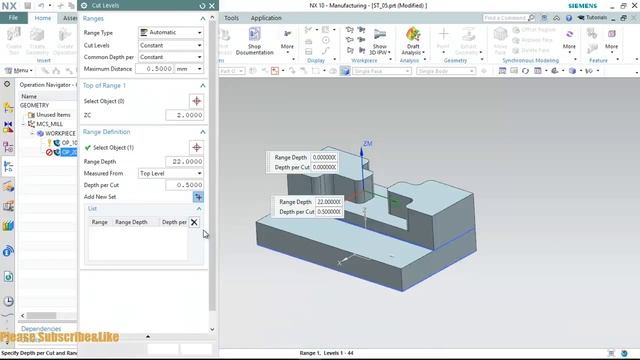Viewport: 640px width, 360px height.
Task: Open the File menu
Action: tap(13, 18)
